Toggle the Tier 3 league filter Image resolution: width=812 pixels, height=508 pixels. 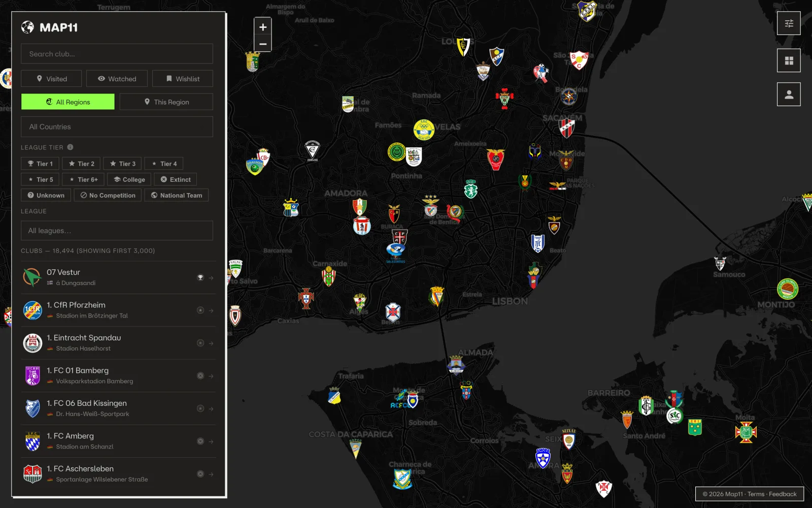[122, 164]
